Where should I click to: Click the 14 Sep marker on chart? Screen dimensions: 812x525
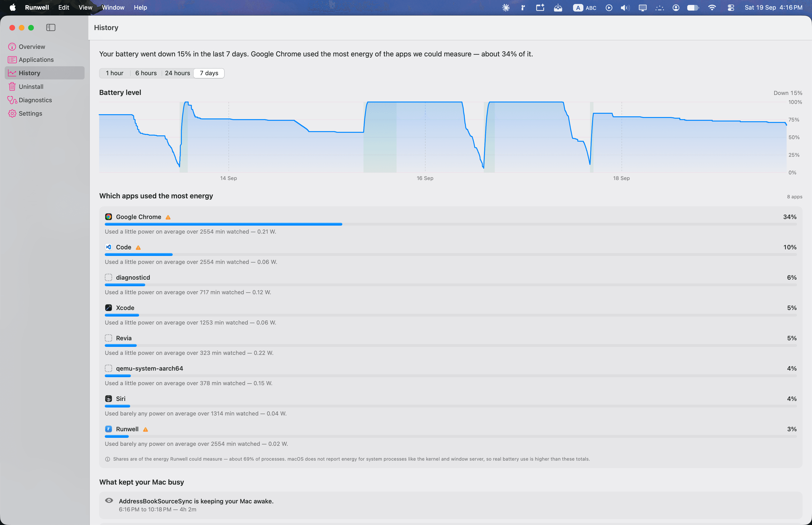[228, 178]
